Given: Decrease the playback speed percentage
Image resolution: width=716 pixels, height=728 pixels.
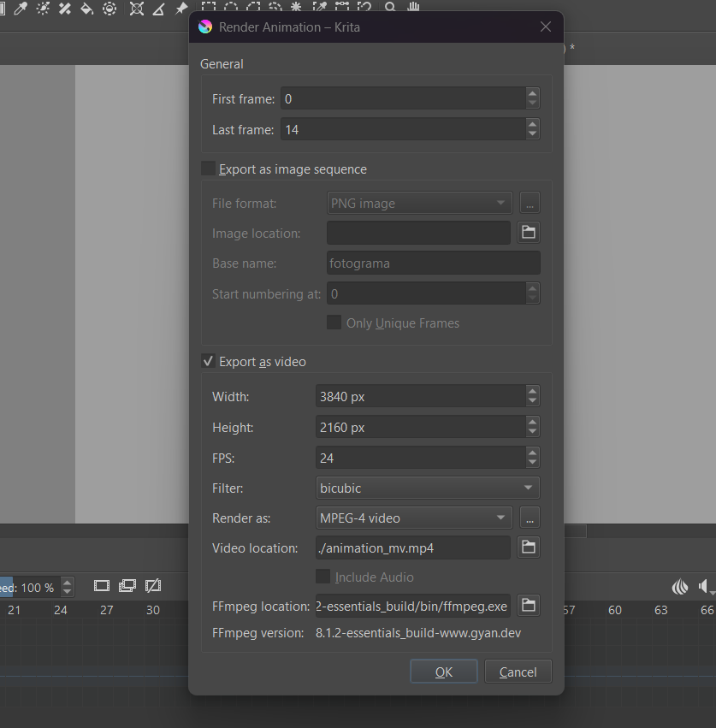Looking at the screenshot, I should 68,593.
